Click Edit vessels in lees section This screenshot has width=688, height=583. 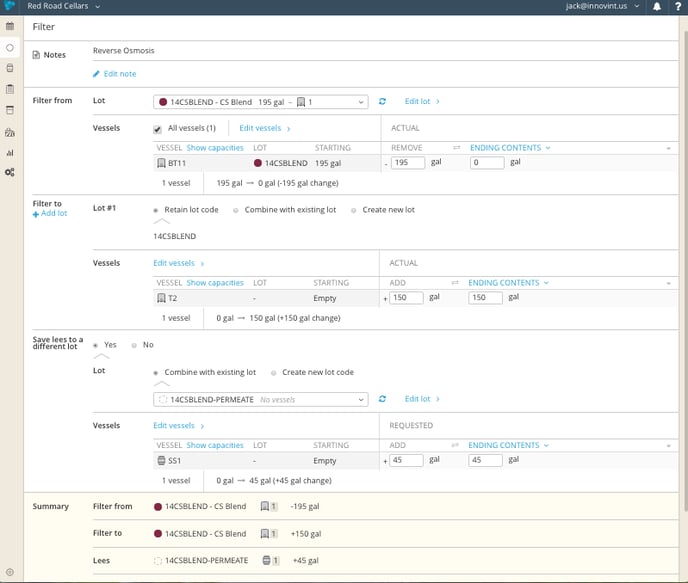179,426
